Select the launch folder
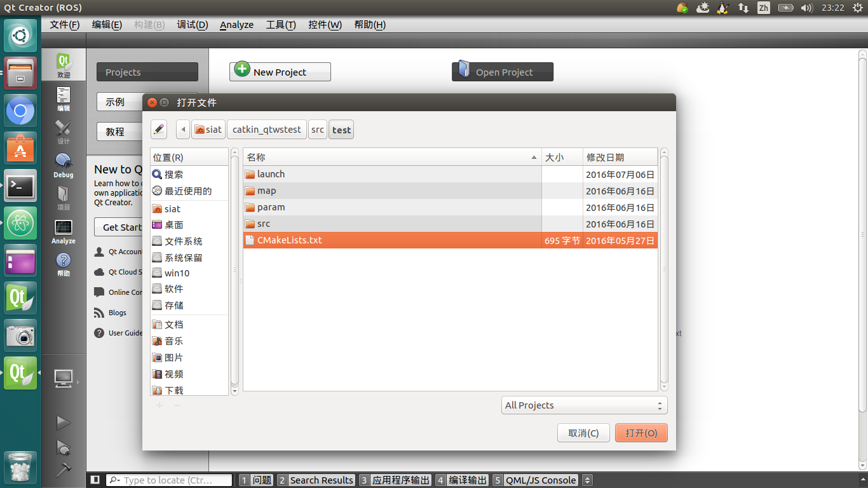The width and height of the screenshot is (868, 488). [x=451, y=174]
